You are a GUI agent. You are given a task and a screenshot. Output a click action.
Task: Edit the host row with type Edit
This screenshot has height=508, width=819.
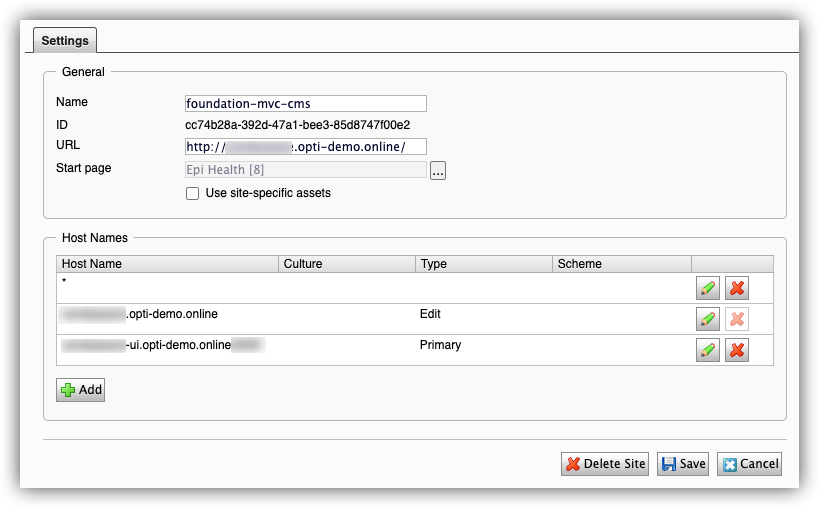pyautogui.click(x=708, y=319)
